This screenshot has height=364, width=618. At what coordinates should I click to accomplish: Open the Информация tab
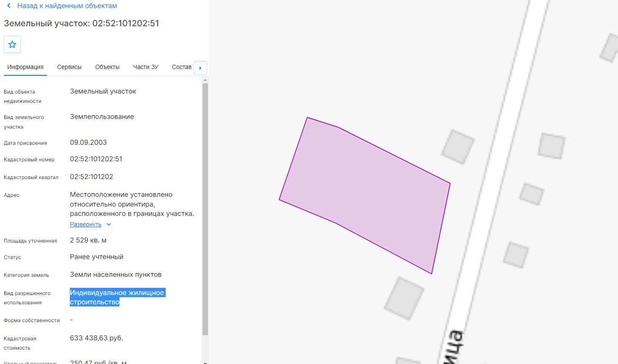[x=25, y=67]
